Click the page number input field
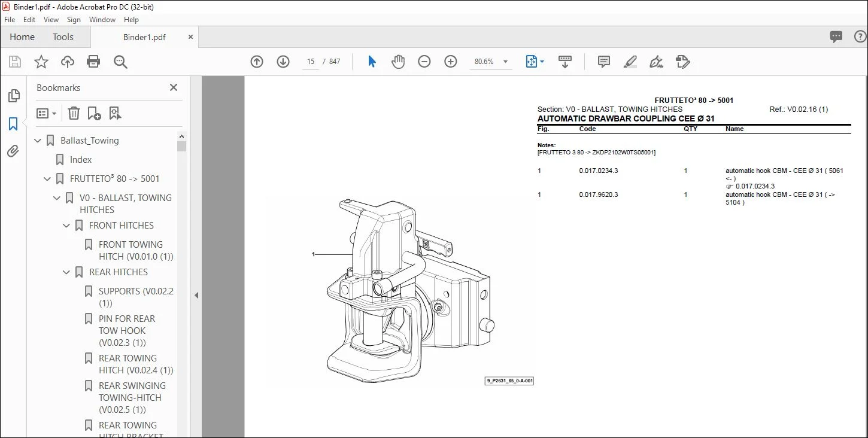Image resolution: width=868 pixels, height=438 pixels. (x=310, y=62)
